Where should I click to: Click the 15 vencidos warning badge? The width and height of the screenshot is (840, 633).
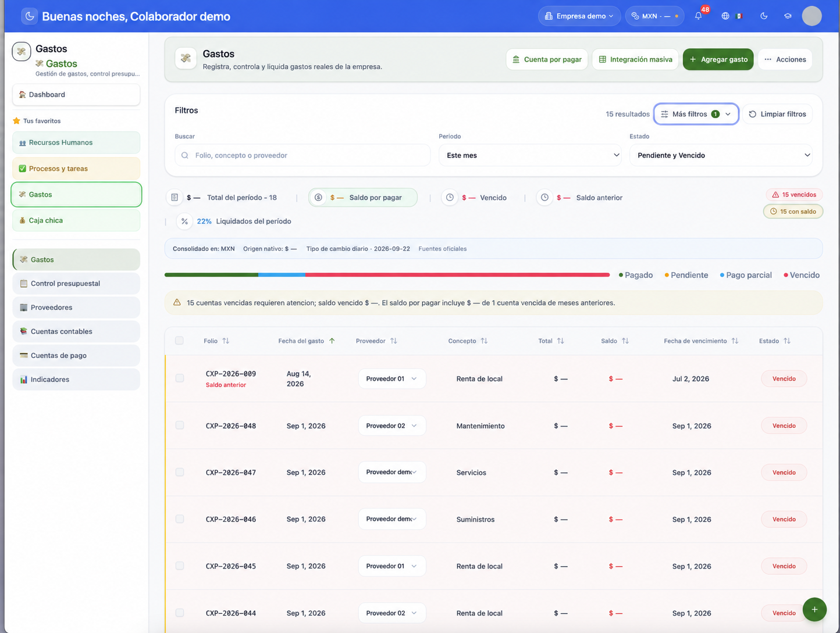click(x=793, y=195)
